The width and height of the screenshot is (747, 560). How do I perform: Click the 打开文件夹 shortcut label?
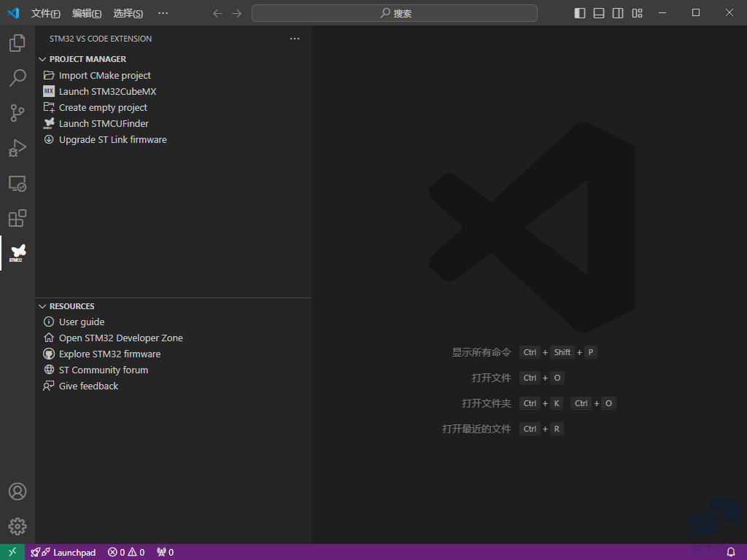pos(486,403)
